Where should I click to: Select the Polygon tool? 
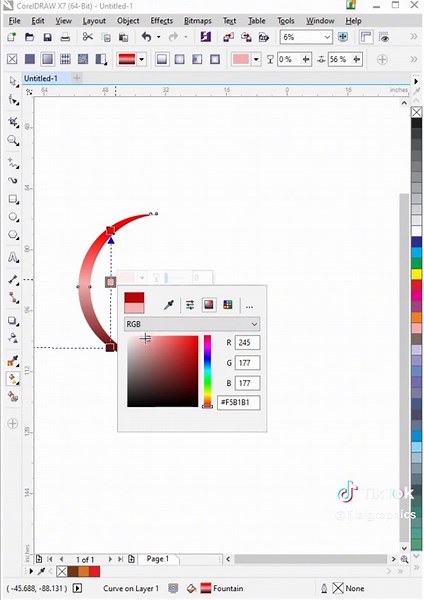[x=13, y=235]
